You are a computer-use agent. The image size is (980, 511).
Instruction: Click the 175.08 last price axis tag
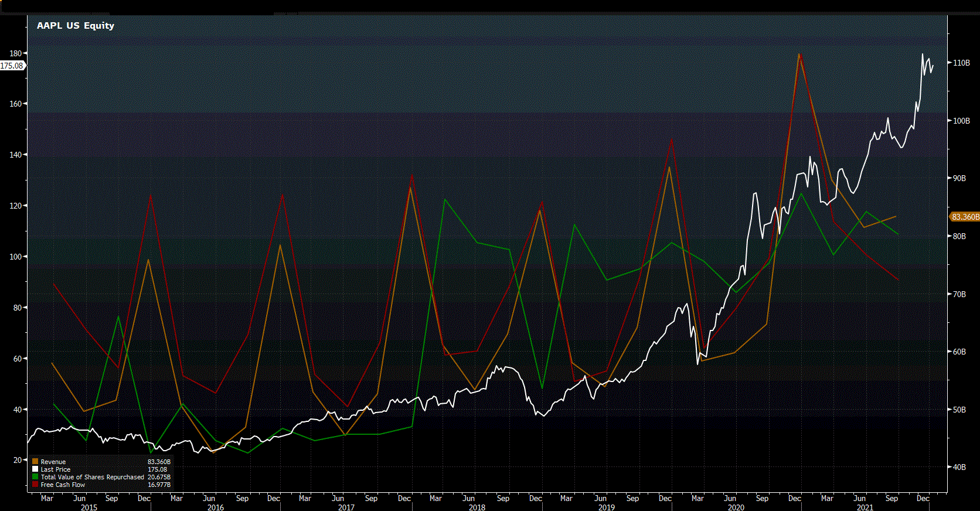12,66
